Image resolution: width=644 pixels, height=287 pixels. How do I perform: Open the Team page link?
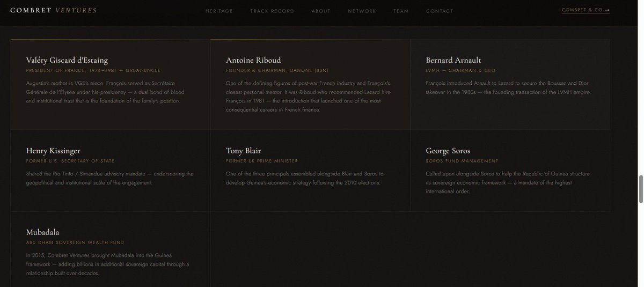(401, 11)
